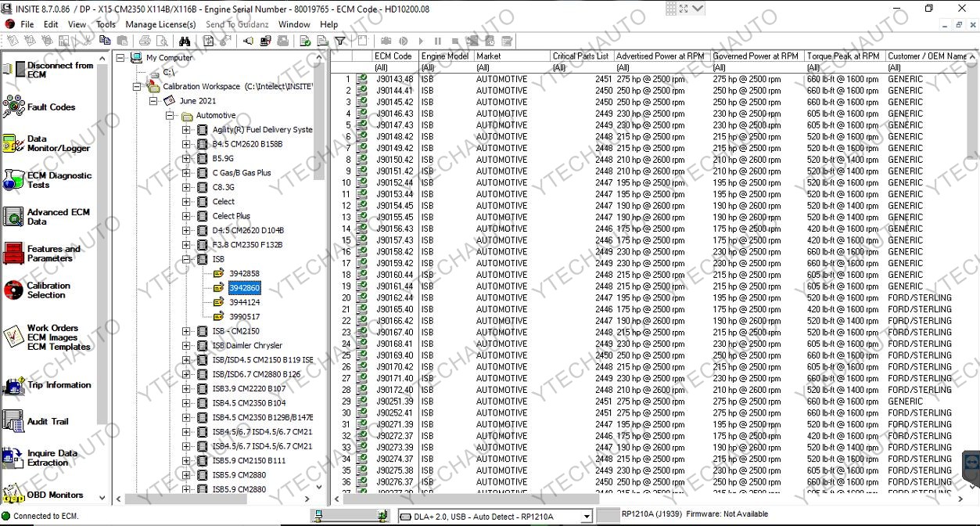Select ECM code J90251.39 cell
Viewport: 980px width, 526px height.
(x=394, y=402)
